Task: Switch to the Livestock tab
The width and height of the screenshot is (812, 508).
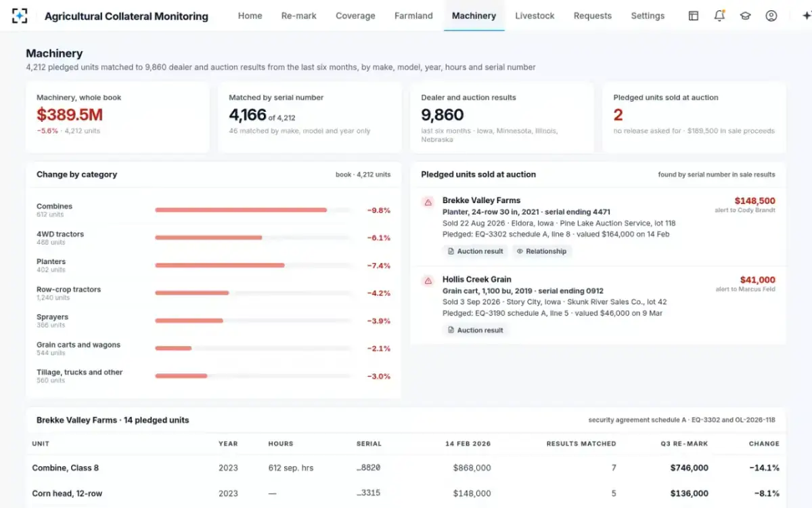Action: tap(535, 16)
